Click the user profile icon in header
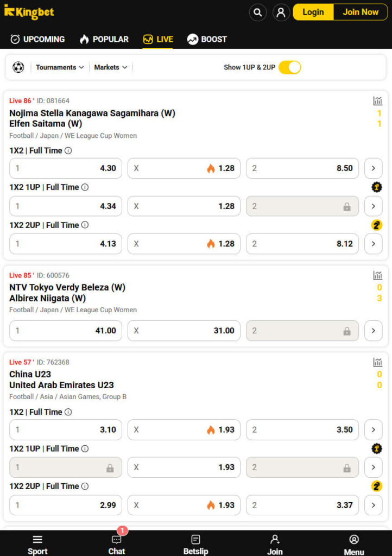Screen dimensions: 392x556 (x=281, y=12)
